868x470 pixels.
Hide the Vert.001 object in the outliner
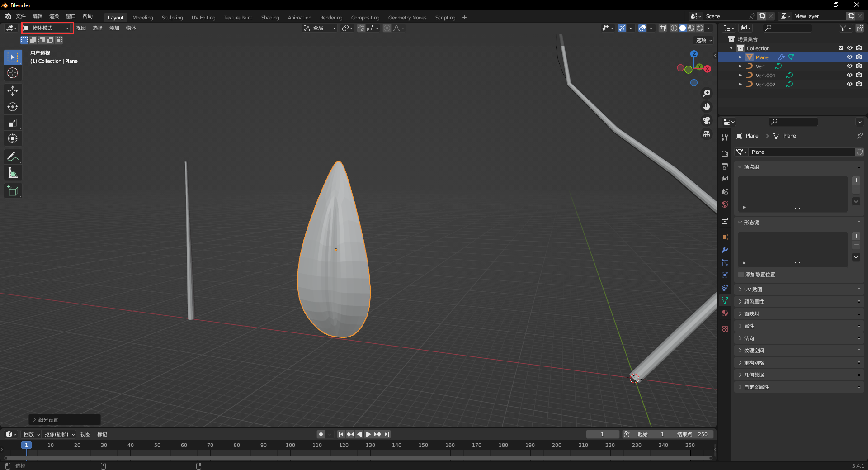[849, 75]
